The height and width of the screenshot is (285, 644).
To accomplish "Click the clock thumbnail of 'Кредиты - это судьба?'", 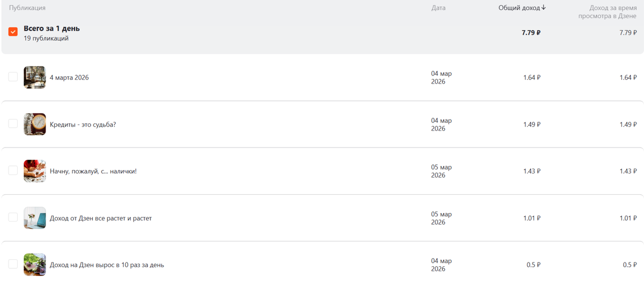I will point(35,124).
